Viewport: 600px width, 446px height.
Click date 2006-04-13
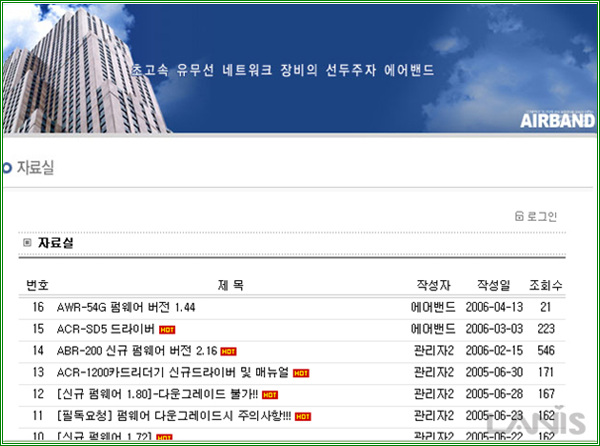tap(494, 307)
